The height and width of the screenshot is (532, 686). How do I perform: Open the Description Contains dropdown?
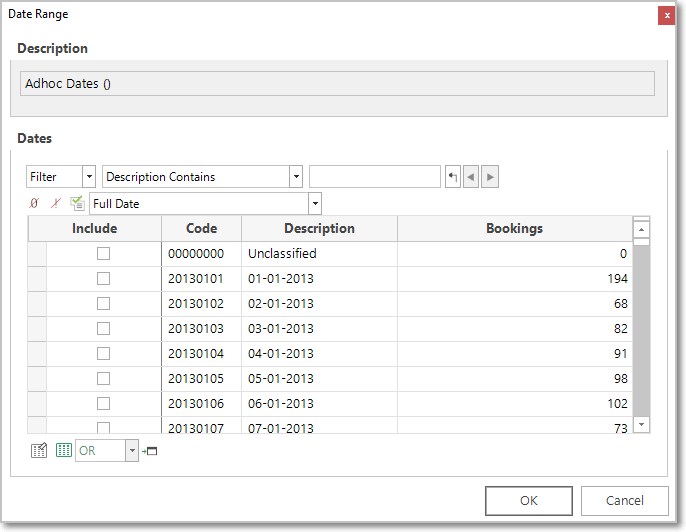(296, 177)
